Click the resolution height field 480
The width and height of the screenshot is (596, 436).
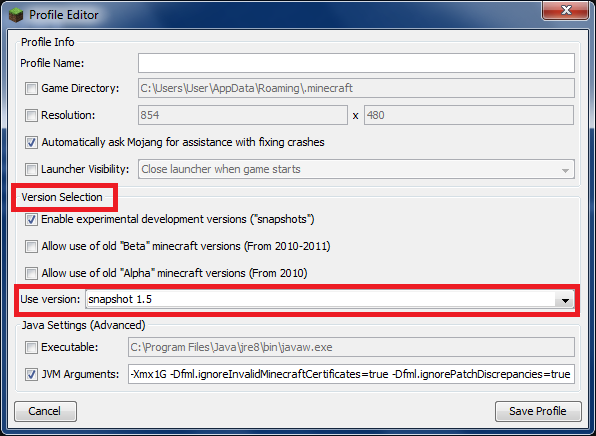click(469, 115)
